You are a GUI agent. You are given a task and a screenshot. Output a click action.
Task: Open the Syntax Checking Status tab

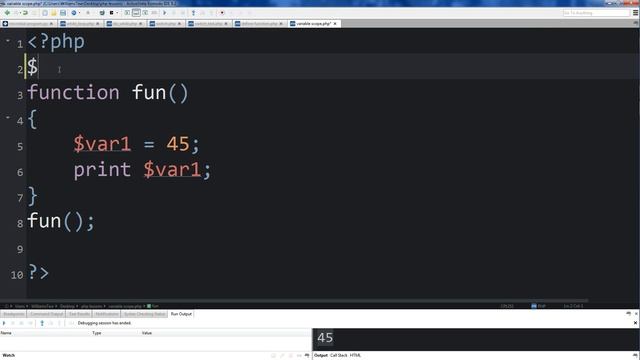click(144, 314)
